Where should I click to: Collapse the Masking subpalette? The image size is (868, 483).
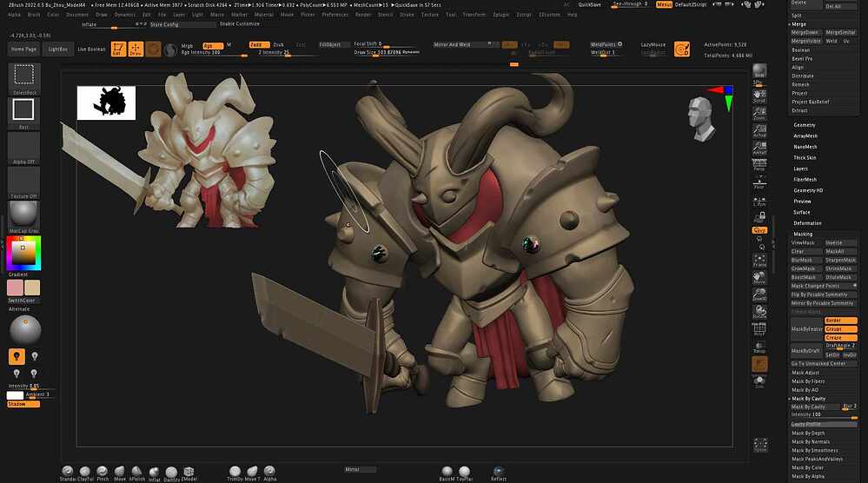click(803, 234)
